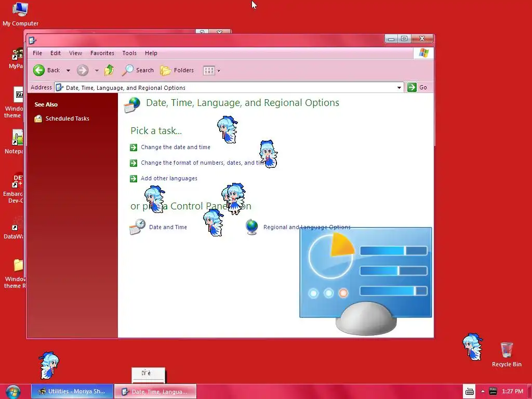Open the View menu
Viewport: 532px width, 399px height.
[x=75, y=53]
